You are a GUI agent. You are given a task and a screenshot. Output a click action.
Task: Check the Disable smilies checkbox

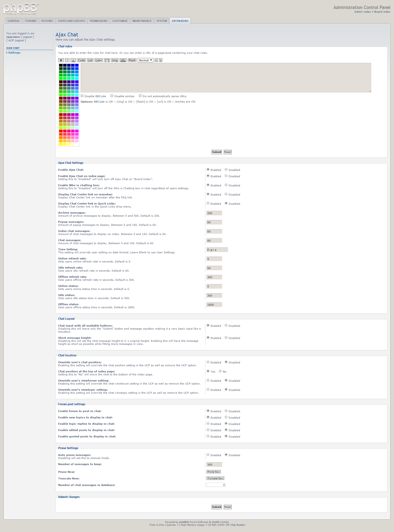pyautogui.click(x=112, y=96)
